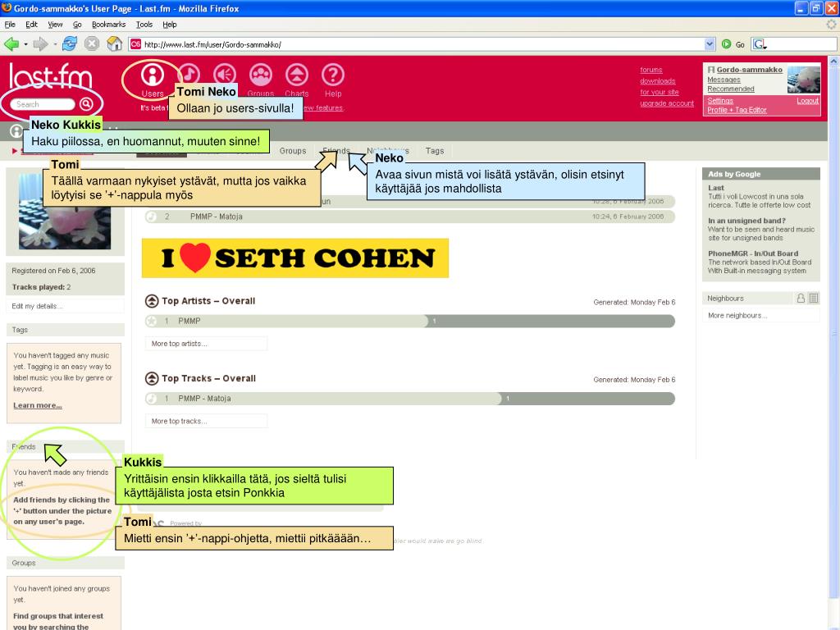Go forward with Firefox Forward arrow
This screenshot has width=840, height=630.
point(41,44)
